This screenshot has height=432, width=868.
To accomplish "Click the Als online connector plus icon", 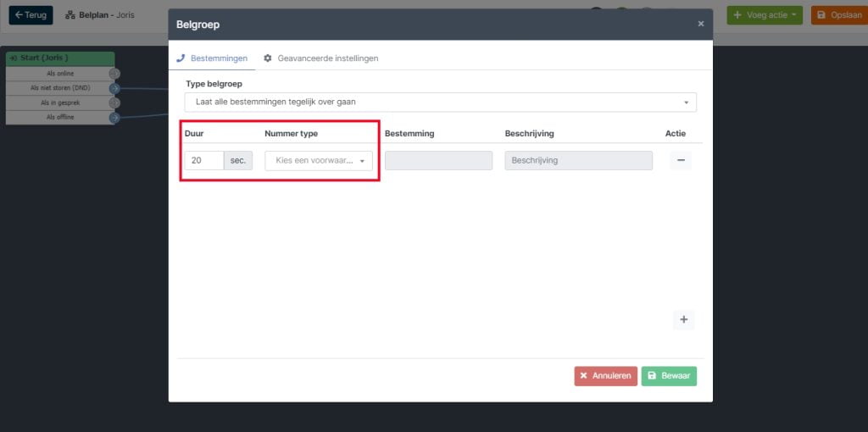I will [x=114, y=74].
